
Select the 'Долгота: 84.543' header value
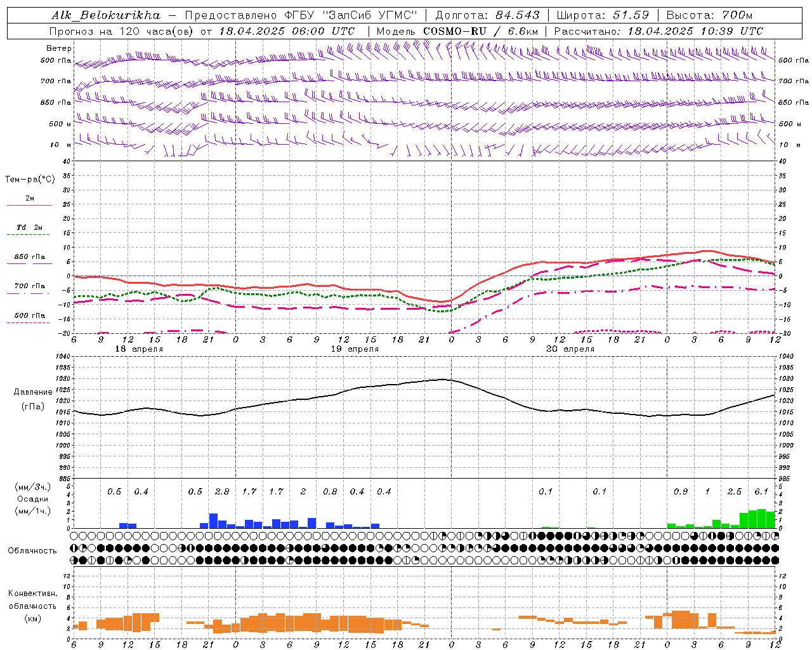[x=488, y=15]
